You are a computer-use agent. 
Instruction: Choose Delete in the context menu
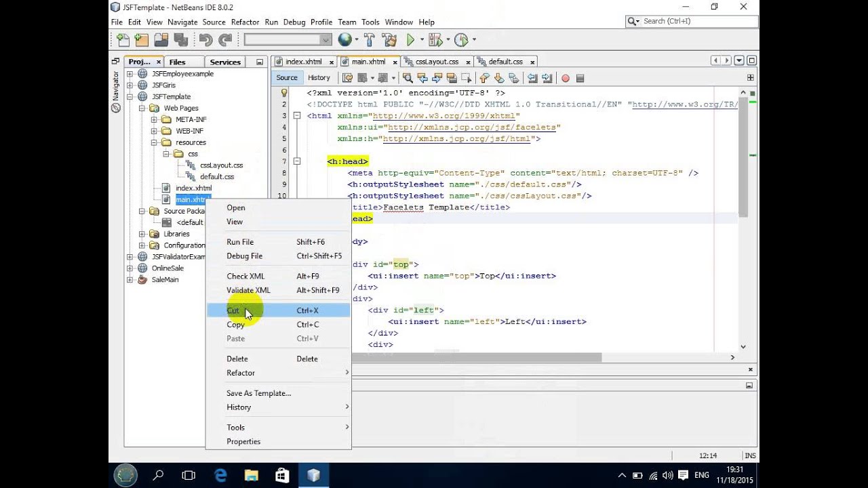(279, 359)
